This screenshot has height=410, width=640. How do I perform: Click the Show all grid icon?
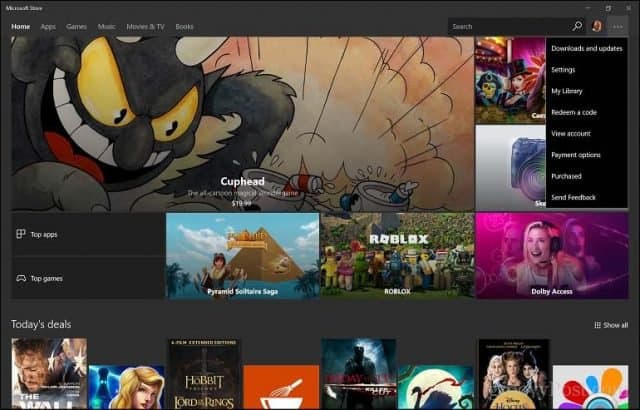point(597,325)
